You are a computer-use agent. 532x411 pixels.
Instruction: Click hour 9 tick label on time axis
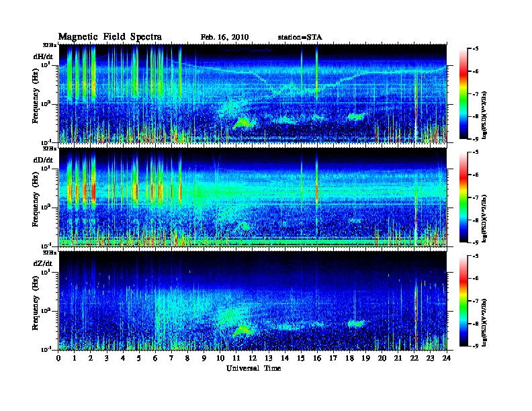pos(204,358)
